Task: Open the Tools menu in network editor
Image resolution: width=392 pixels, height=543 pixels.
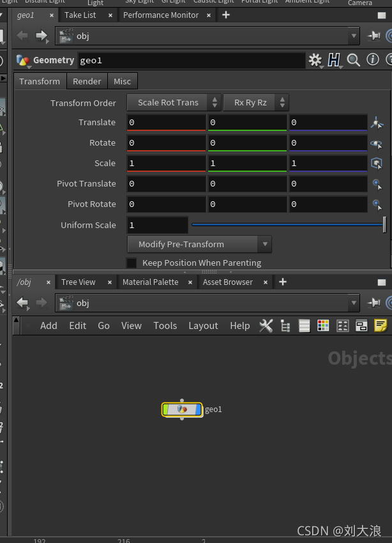Action: (x=165, y=326)
